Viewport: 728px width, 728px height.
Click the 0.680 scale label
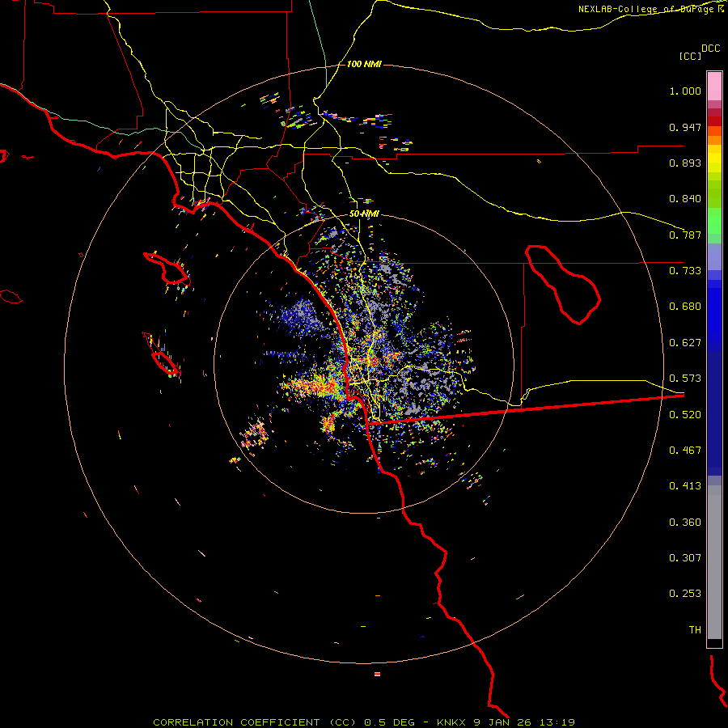coord(685,307)
